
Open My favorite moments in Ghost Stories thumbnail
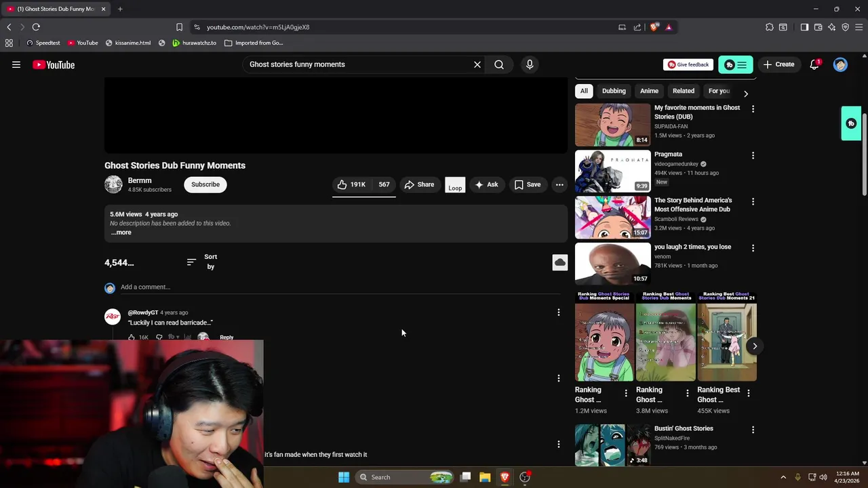click(x=612, y=125)
